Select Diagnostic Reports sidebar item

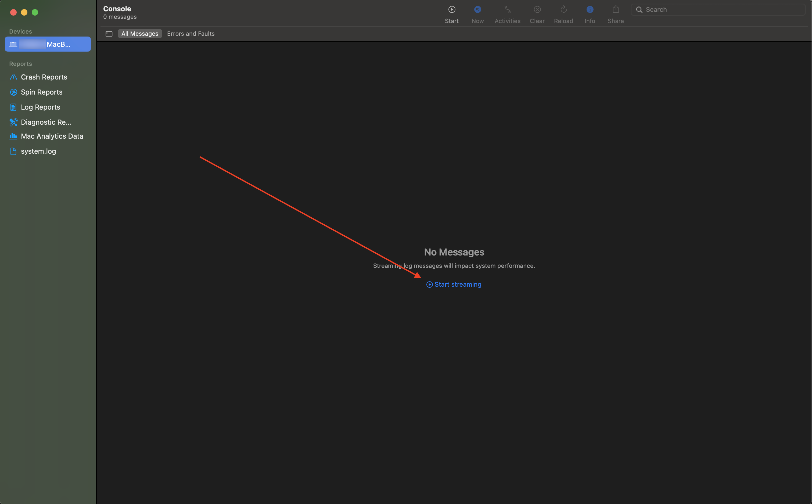(x=46, y=122)
